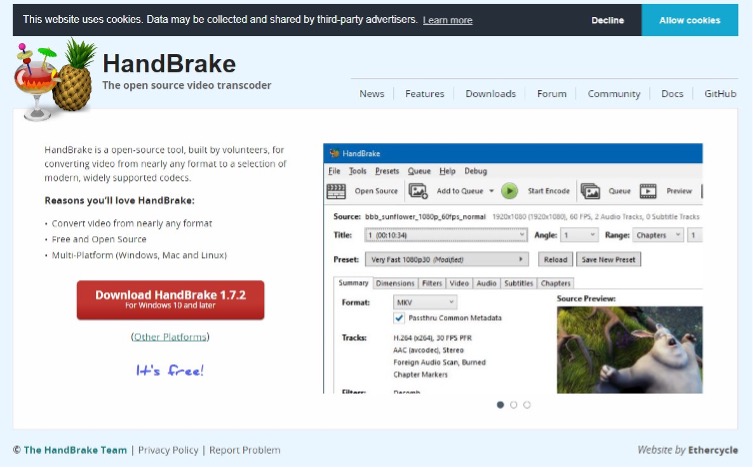
Task: Click the HandBrake cocktail and pineapple logo
Action: coord(54,80)
